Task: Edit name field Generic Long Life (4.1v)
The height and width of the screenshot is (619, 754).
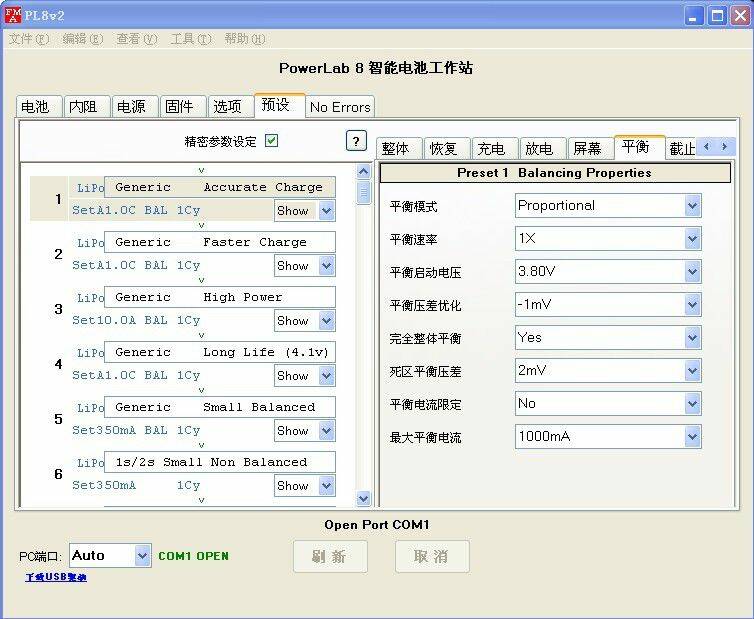Action: (x=219, y=352)
